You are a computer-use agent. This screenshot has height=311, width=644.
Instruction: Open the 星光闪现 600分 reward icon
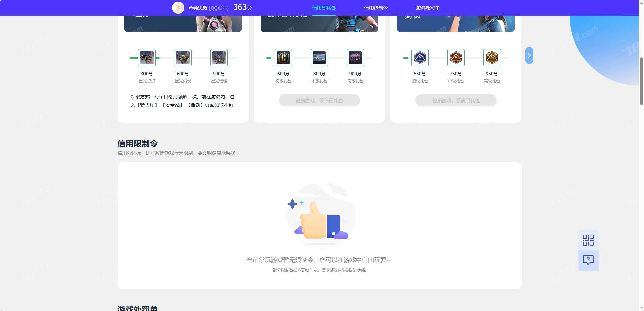click(183, 58)
